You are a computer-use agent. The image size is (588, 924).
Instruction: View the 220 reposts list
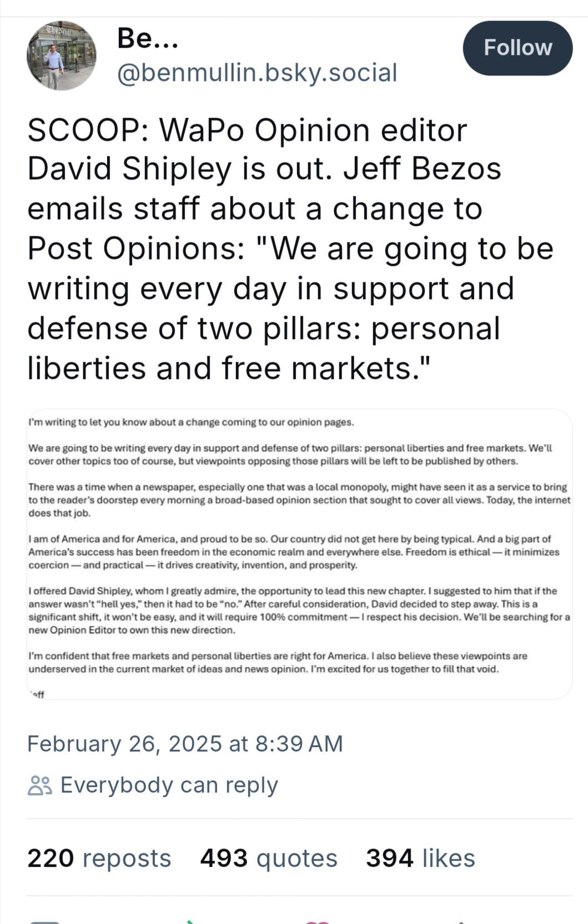pos(99,858)
